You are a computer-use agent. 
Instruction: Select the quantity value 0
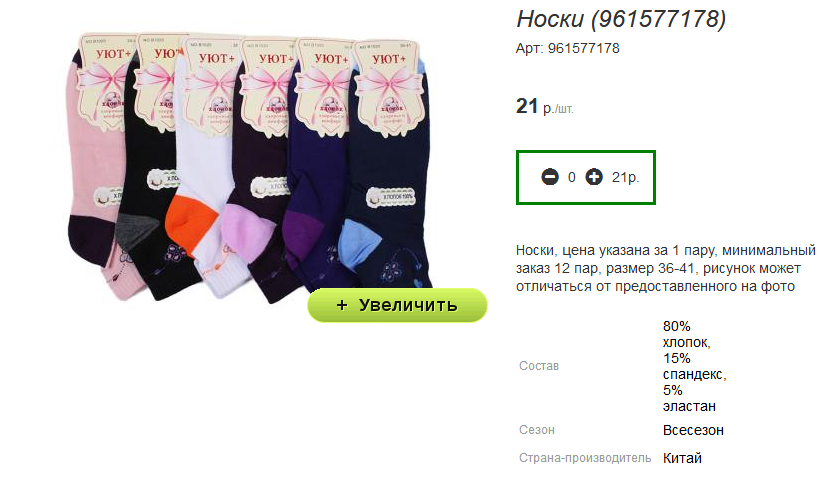tap(572, 177)
